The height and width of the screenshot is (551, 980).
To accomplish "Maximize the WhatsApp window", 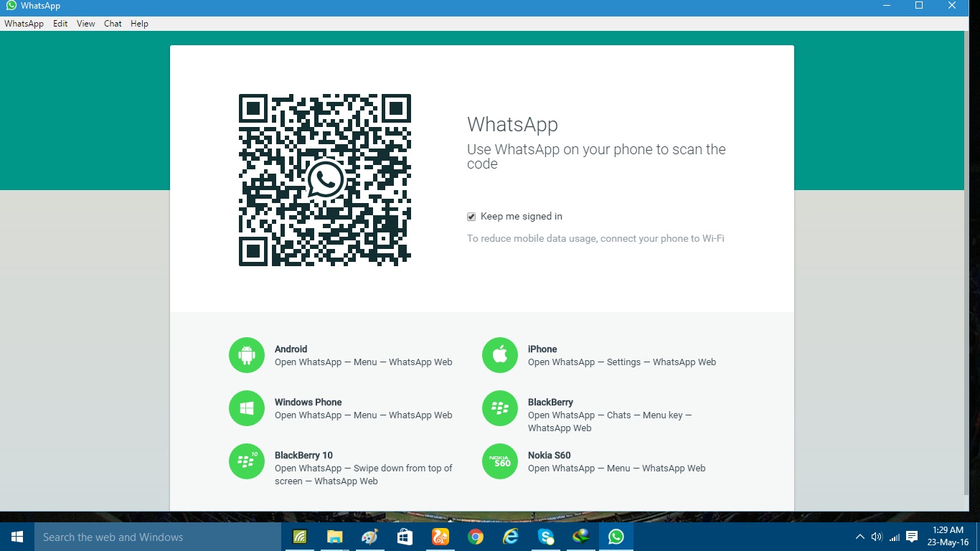I will click(x=919, y=6).
